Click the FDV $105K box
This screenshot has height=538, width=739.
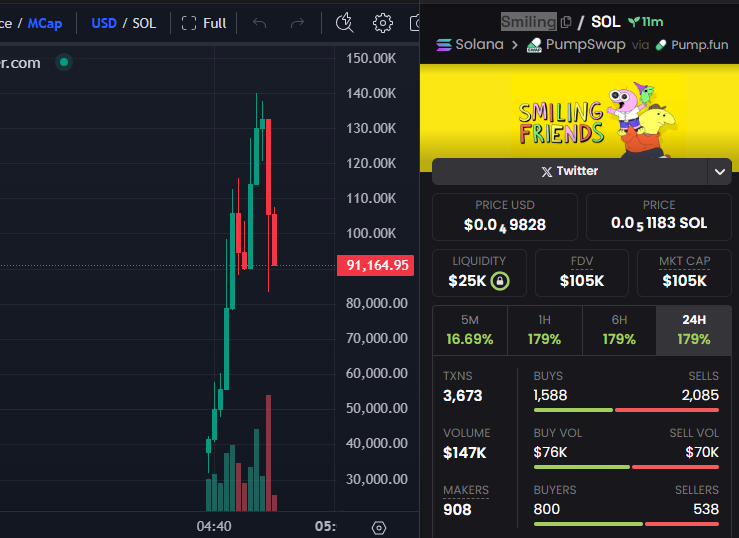[x=582, y=273]
